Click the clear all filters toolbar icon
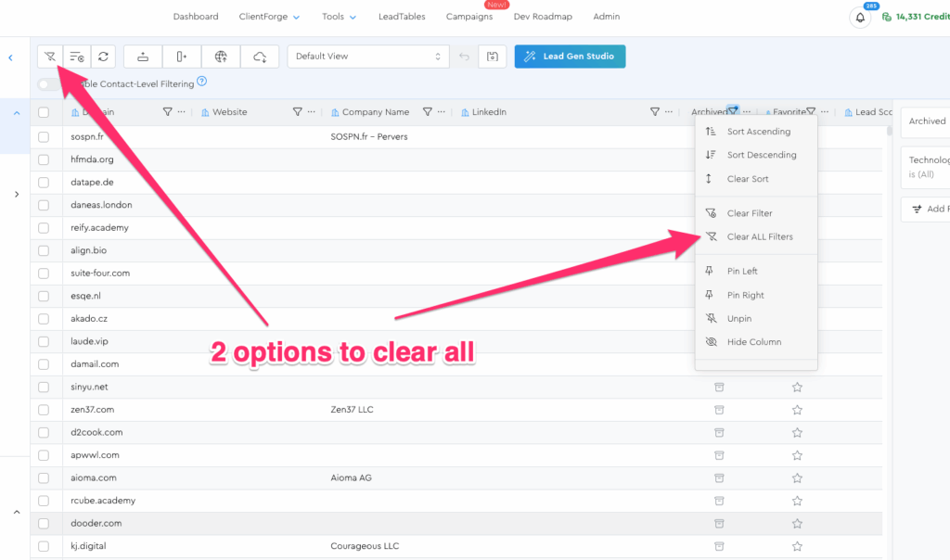Viewport: 950px width, 560px height. (x=50, y=57)
